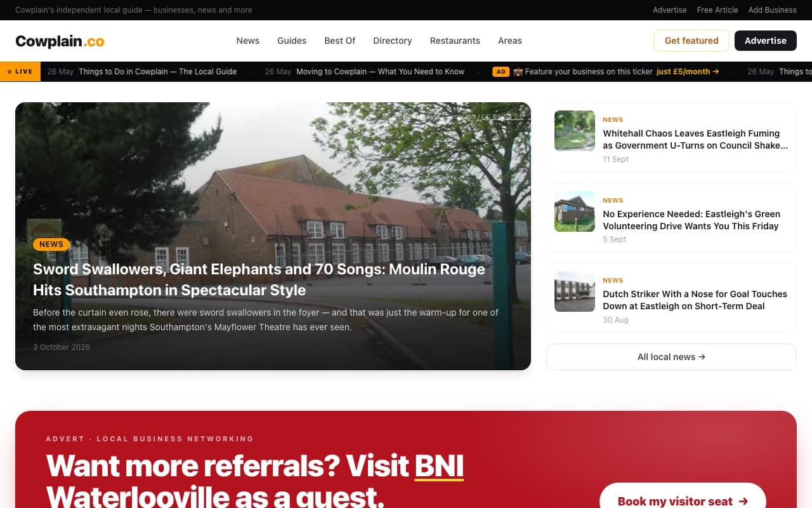Open the Guides menu item
The image size is (812, 508).
pyautogui.click(x=292, y=41)
